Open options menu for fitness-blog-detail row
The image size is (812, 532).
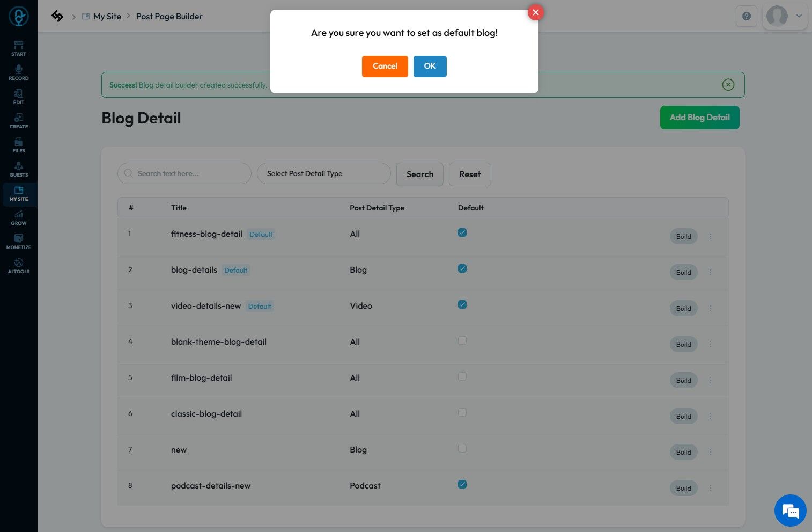[710, 236]
